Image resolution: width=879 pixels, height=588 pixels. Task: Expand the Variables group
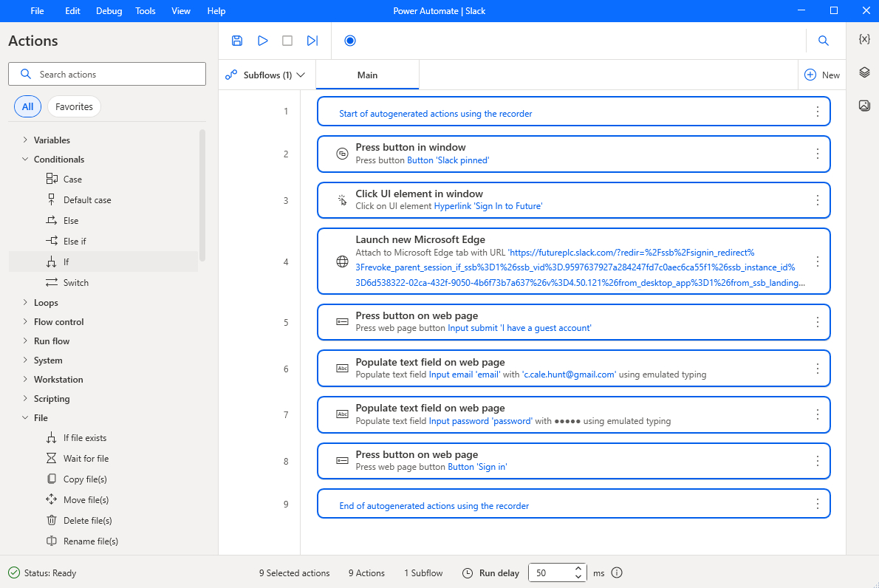point(25,140)
